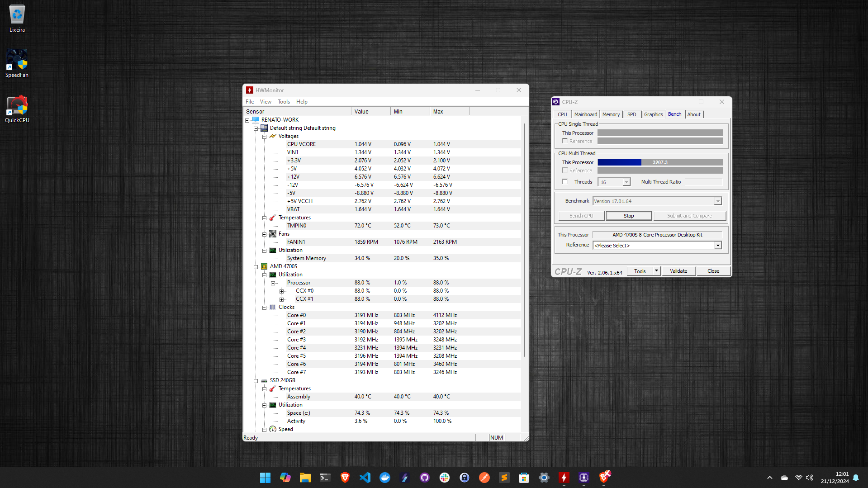Collapse the Clocks node
Viewport: 868px width, 488px height.
pos(265,308)
